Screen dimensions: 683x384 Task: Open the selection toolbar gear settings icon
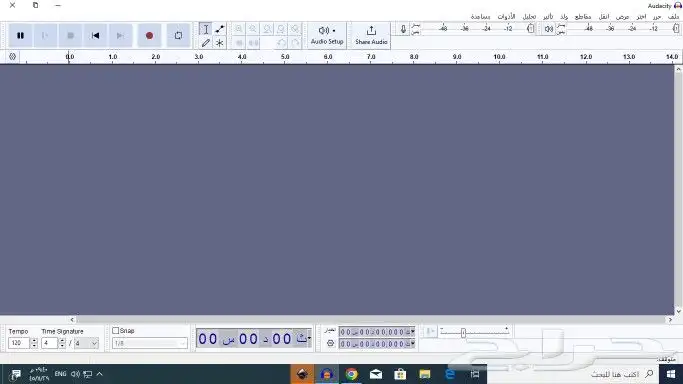point(331,344)
